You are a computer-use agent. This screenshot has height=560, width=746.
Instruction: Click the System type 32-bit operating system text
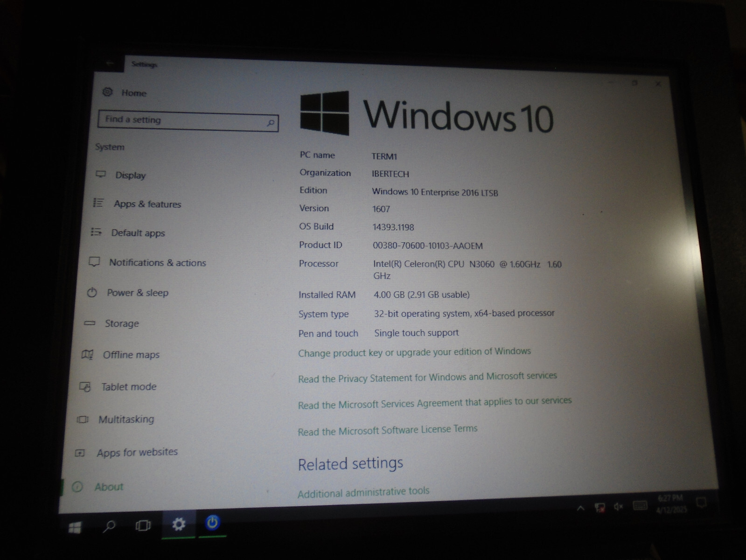coord(464,313)
